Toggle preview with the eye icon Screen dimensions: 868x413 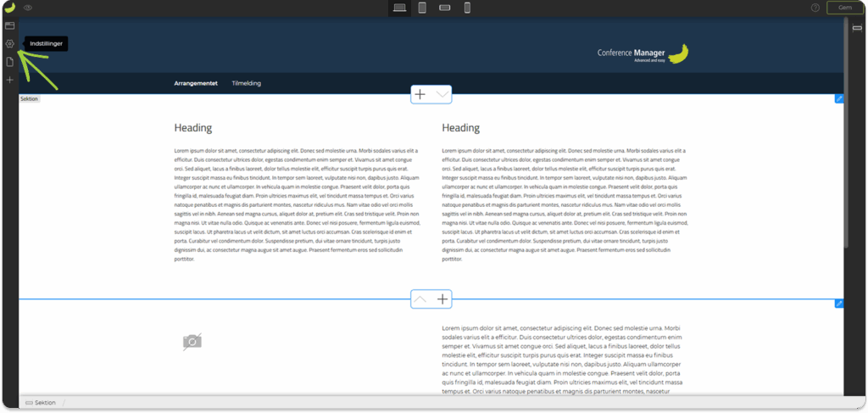[28, 8]
